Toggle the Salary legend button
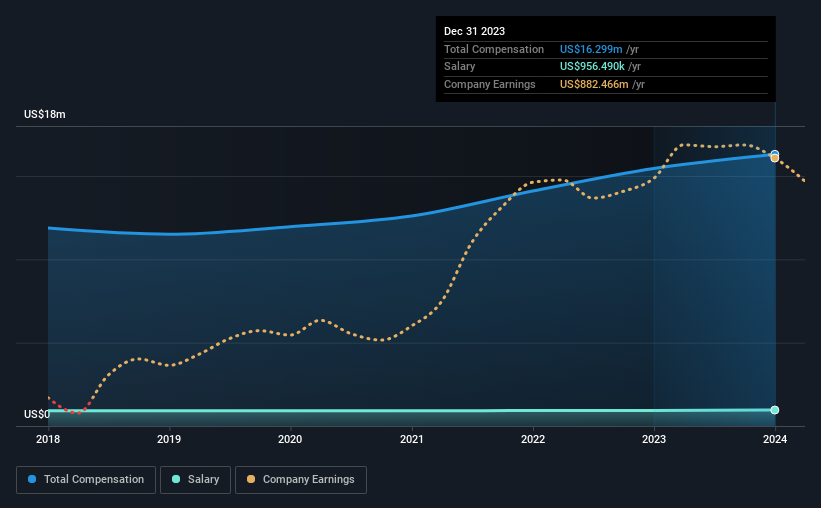Viewport: 821px width, 508px height. [195, 480]
